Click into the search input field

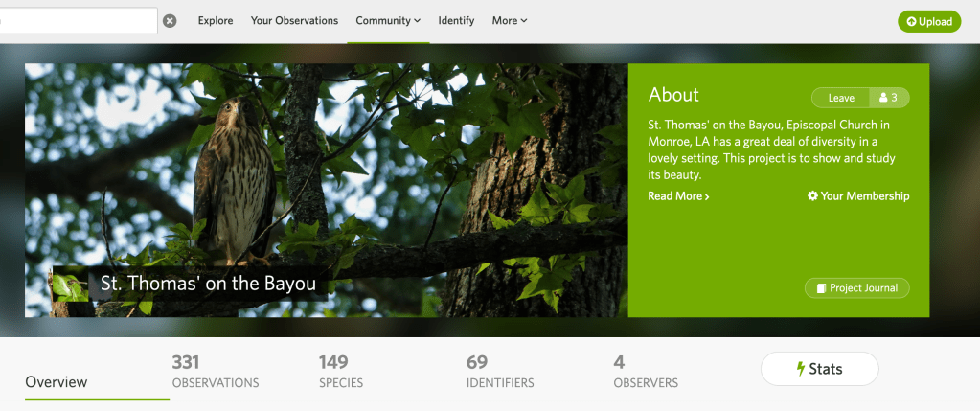tap(77, 21)
